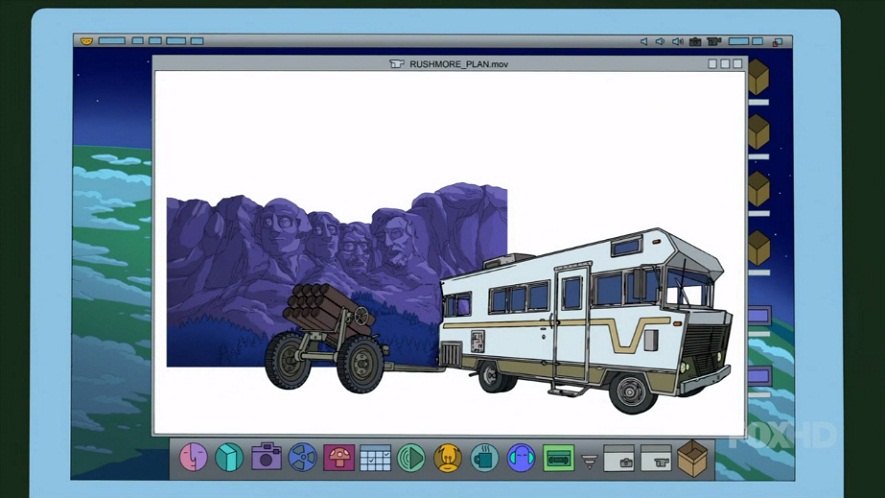Viewport: 885px width, 498px height.
Task: Click the RUSHMORE_PLAN.mov window title
Action: pos(458,64)
